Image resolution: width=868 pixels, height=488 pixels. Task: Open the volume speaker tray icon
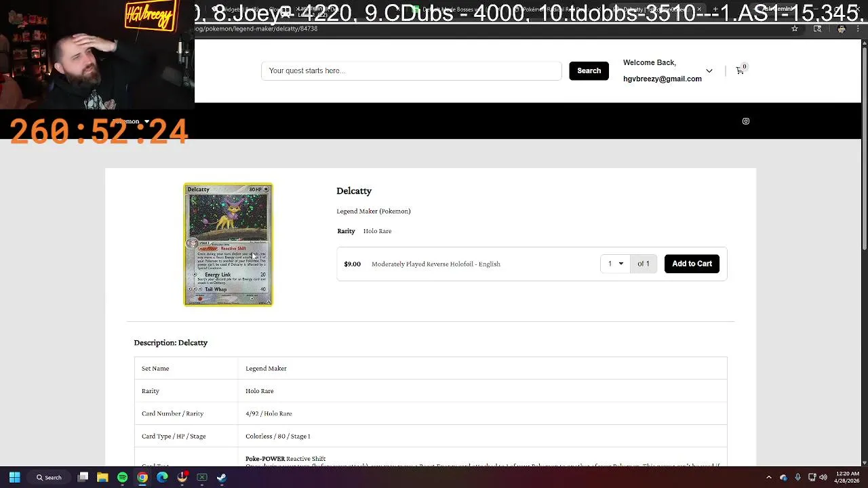(823, 477)
